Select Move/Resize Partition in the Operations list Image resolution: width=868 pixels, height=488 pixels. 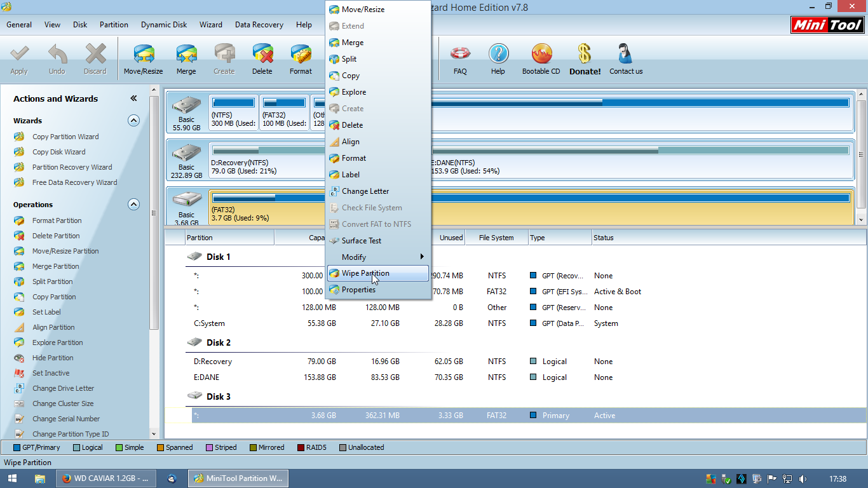(x=65, y=251)
